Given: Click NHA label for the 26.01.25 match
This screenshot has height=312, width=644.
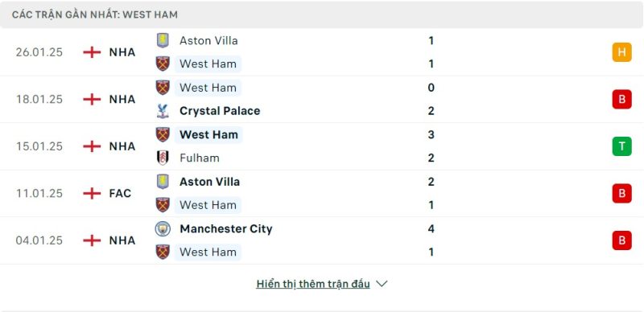Looking at the screenshot, I should pos(122,52).
